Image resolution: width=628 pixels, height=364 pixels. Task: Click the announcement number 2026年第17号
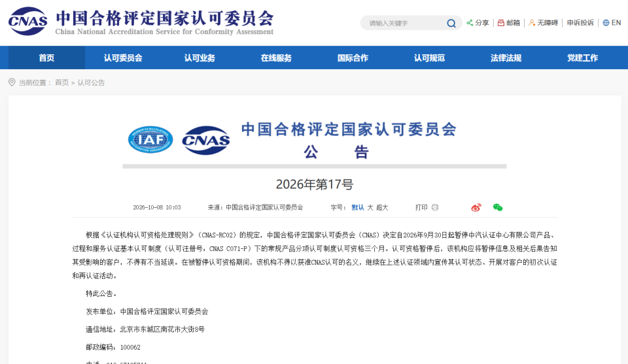[x=315, y=184]
